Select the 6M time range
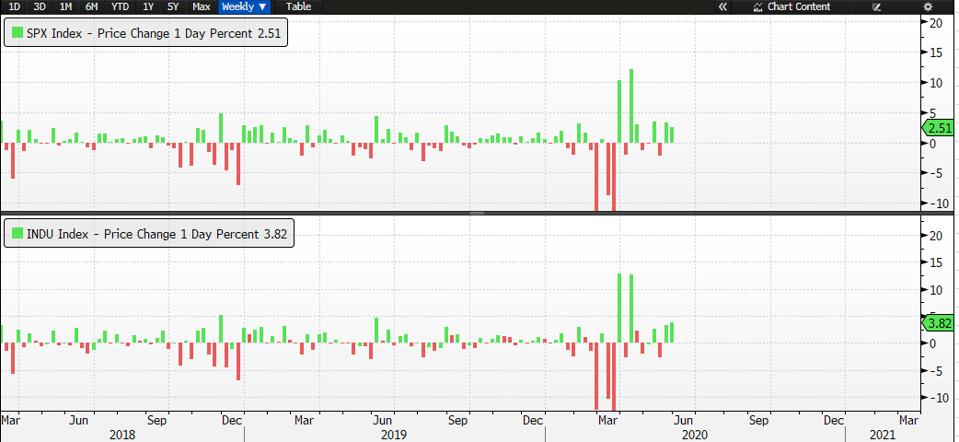 [x=92, y=7]
